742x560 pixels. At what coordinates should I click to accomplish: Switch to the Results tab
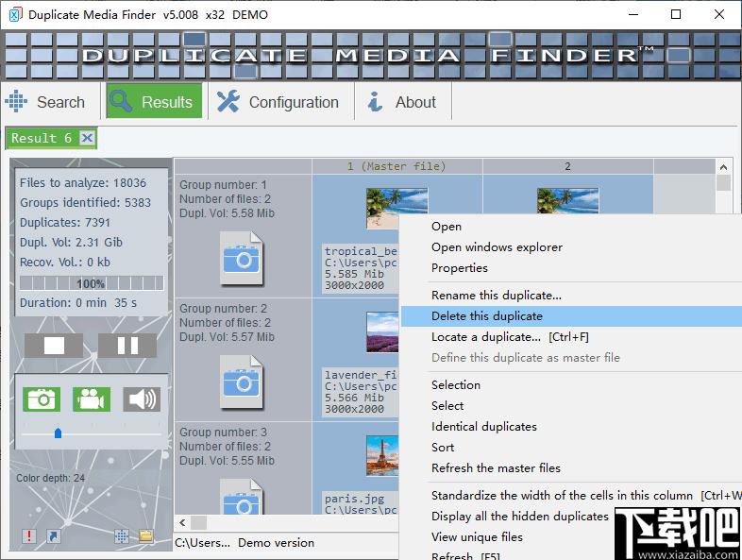[154, 101]
